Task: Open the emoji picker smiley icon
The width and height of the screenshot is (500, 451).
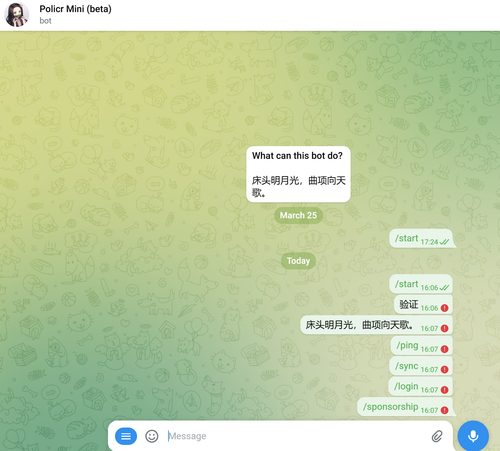Action: [152, 436]
